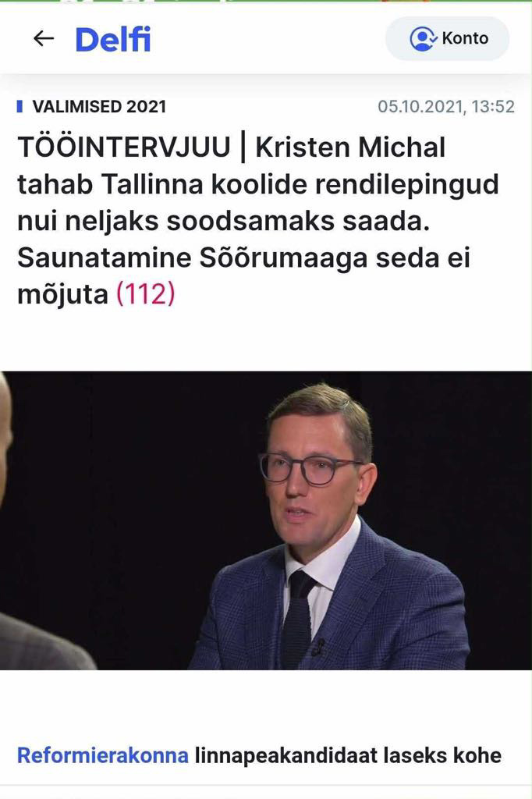Go back using the left arrow icon
532x799 pixels.
point(44,38)
